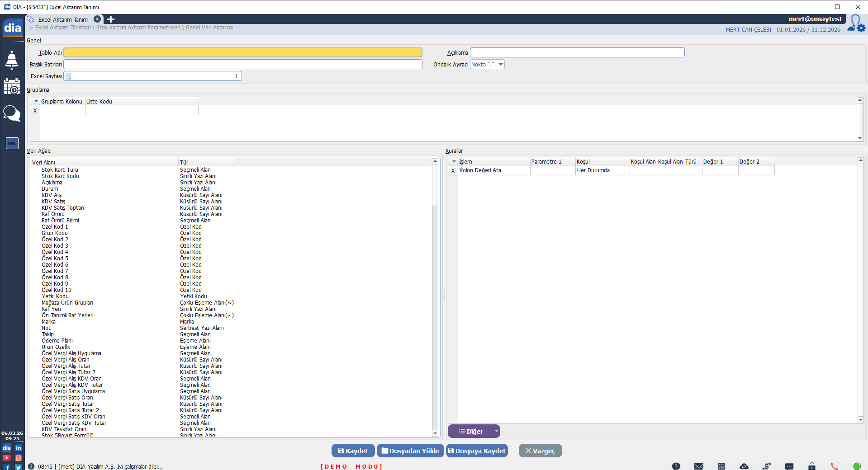Click the Kaydet button
868x470 pixels.
point(353,451)
